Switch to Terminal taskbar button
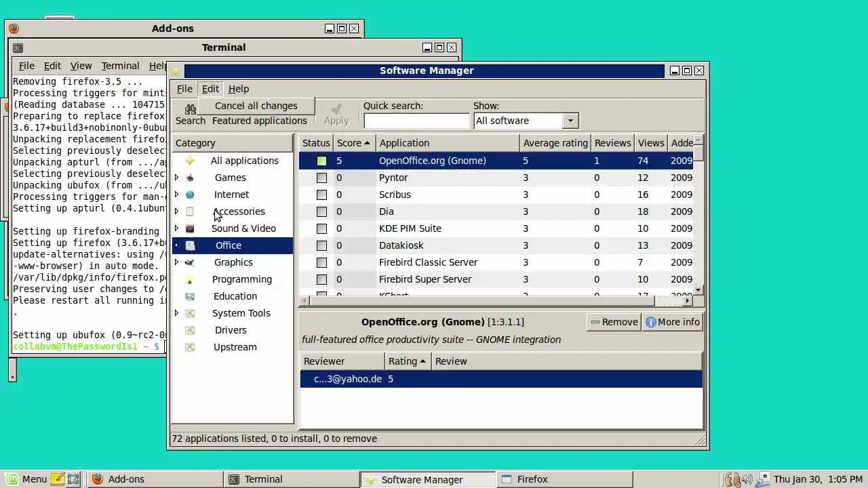868x488 pixels. (292, 479)
